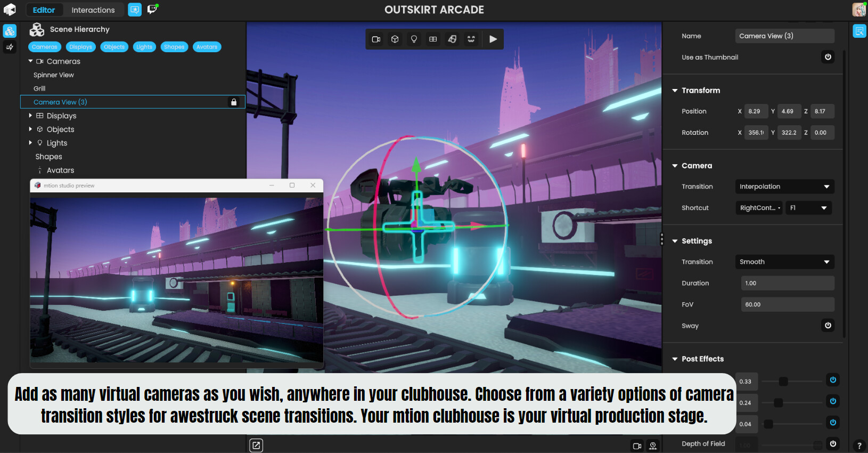Image resolution: width=868 pixels, height=453 pixels.
Task: Expand the Displays tree group
Action: pyautogui.click(x=30, y=116)
